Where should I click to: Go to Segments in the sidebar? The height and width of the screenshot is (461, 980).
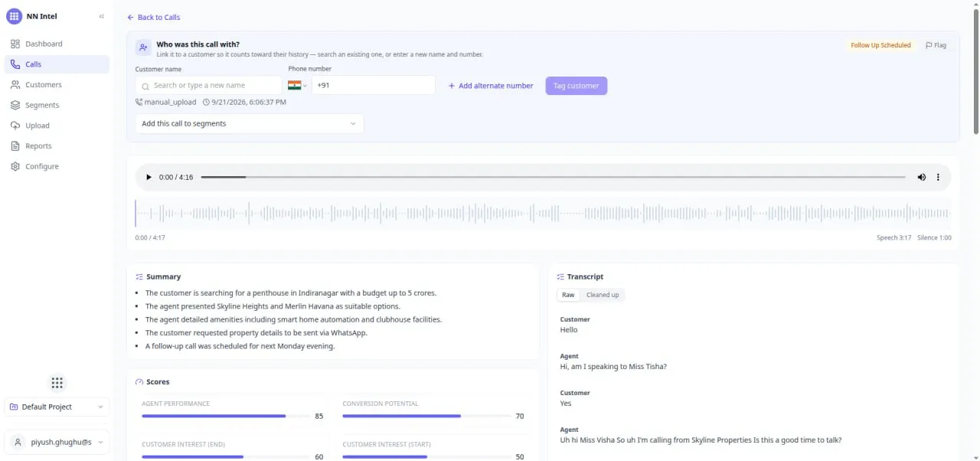pos(57,105)
